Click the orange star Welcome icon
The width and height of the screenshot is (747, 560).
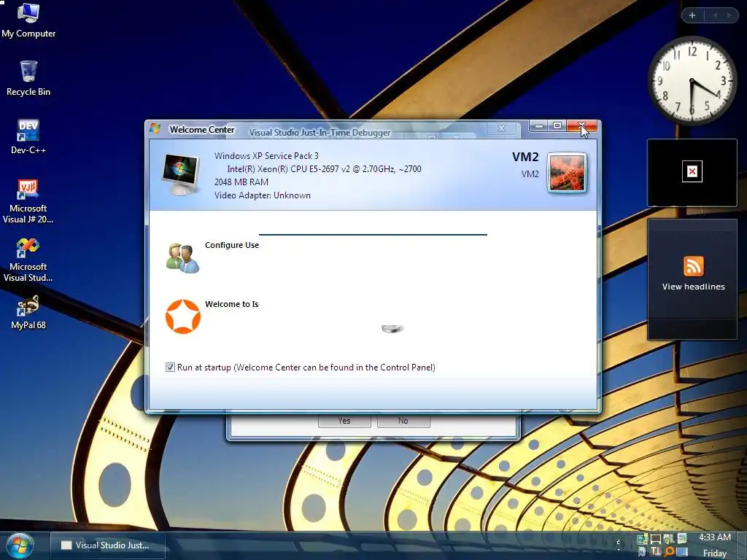183,316
